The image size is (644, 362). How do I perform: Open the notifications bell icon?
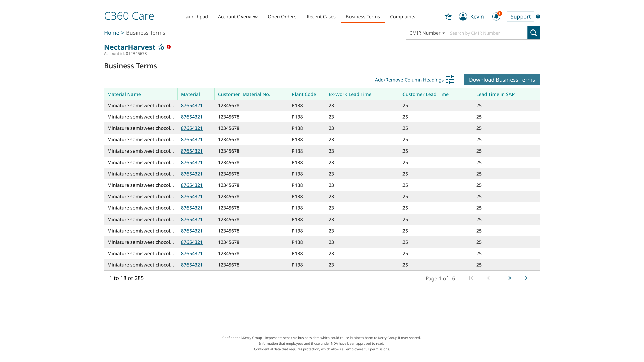point(496,17)
